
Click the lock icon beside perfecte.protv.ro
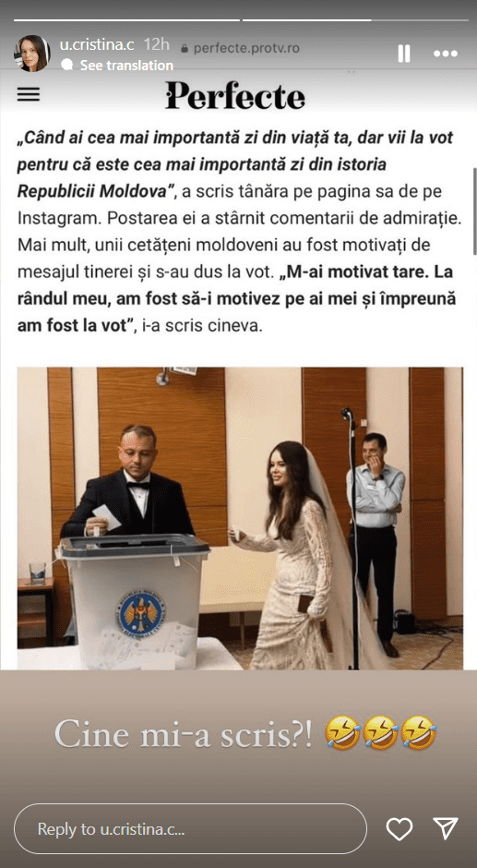point(185,49)
